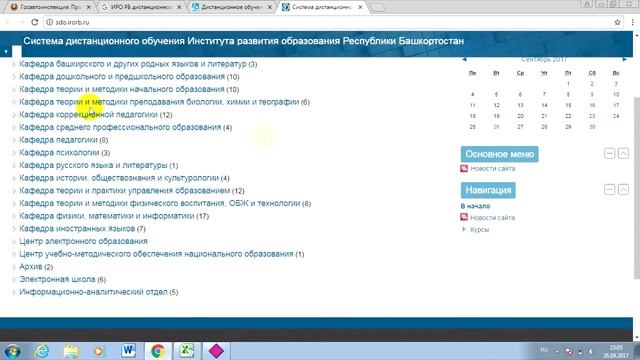Viewport: 640px width, 360px height.
Task: Bookmark this page with the star icon
Action: tap(617, 22)
